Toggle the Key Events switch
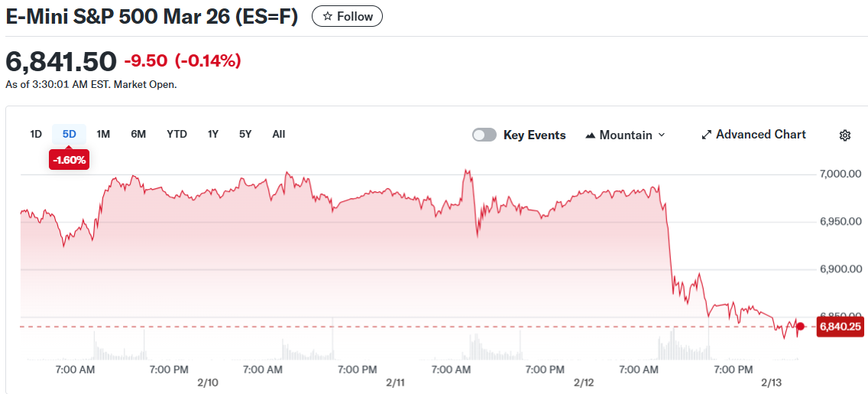This screenshot has width=868, height=394. tap(484, 135)
